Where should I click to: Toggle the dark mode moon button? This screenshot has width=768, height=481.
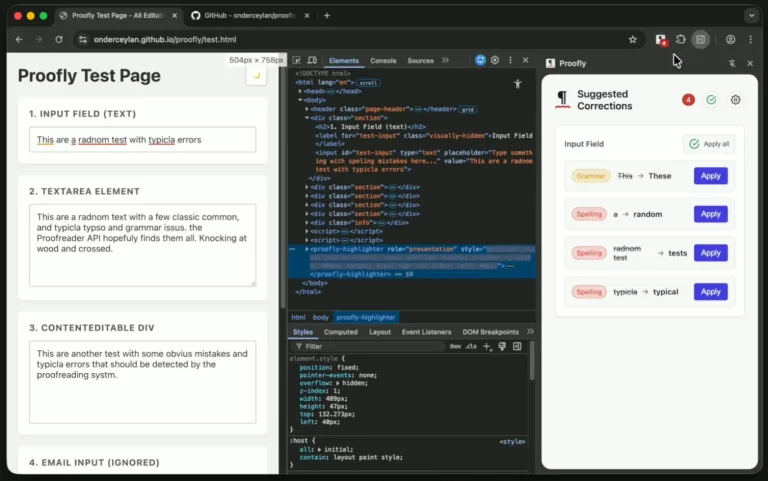pyautogui.click(x=256, y=75)
